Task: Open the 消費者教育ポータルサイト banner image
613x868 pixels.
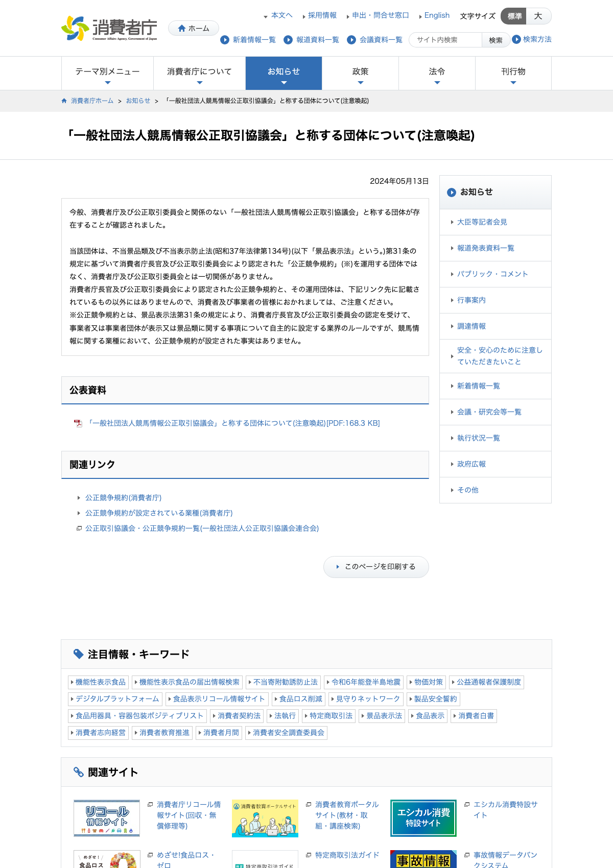Action: 265,818
